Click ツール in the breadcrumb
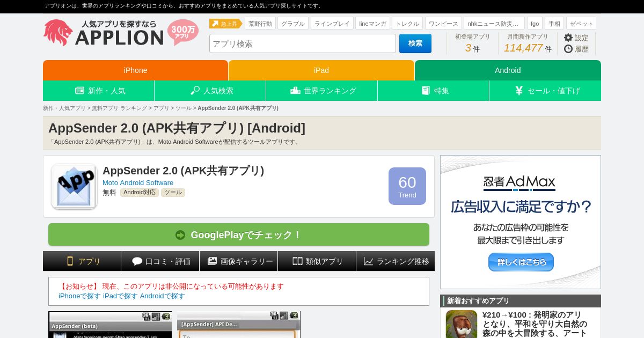 coord(184,108)
